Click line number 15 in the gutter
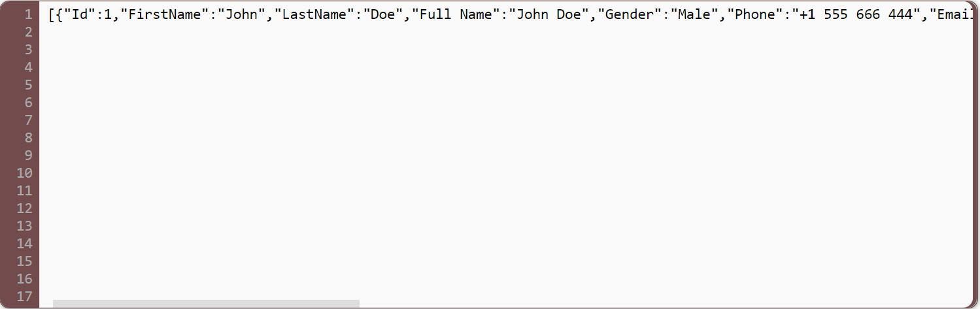 [x=25, y=261]
